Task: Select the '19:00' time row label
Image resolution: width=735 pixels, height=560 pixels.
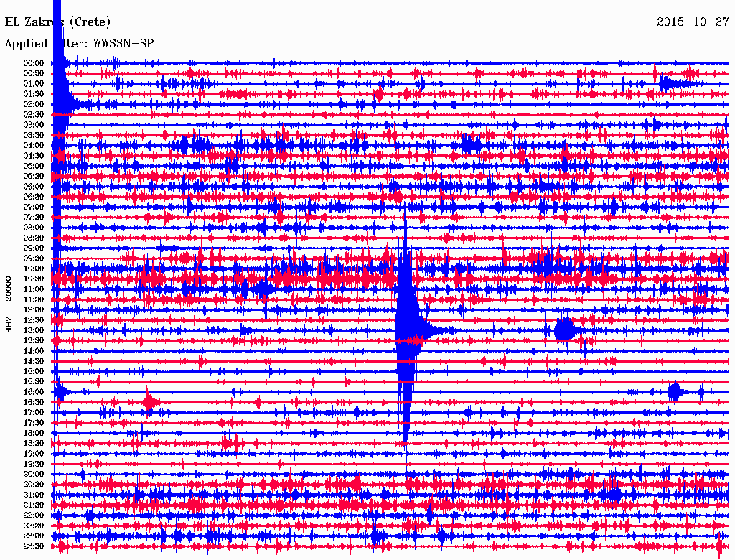Action: (x=34, y=454)
